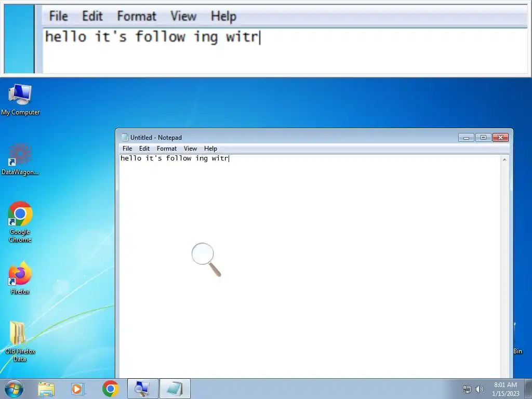Click View in the magnified view
This screenshot has height=399, width=532.
click(x=183, y=16)
